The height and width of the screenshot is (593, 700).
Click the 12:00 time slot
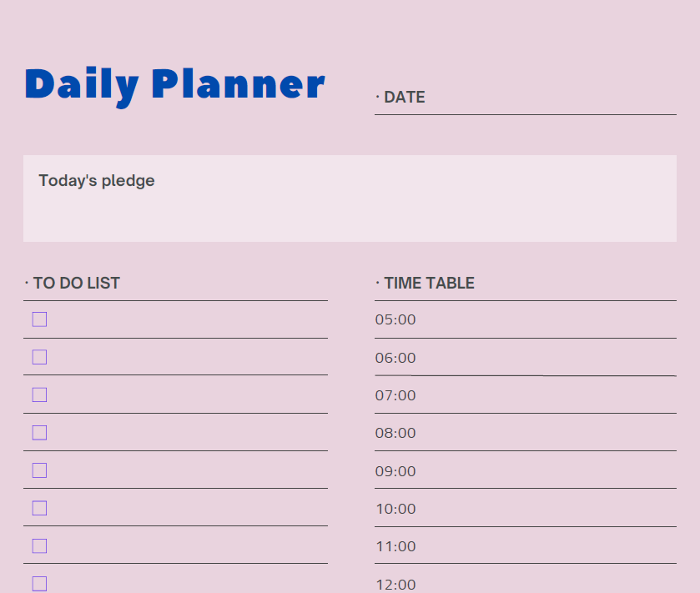525,583
